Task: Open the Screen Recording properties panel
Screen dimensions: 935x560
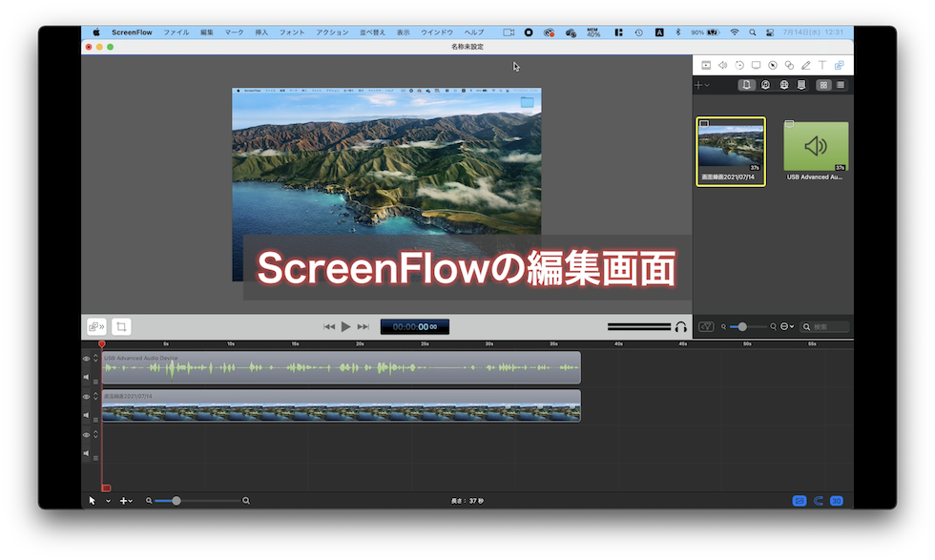Action: point(756,65)
